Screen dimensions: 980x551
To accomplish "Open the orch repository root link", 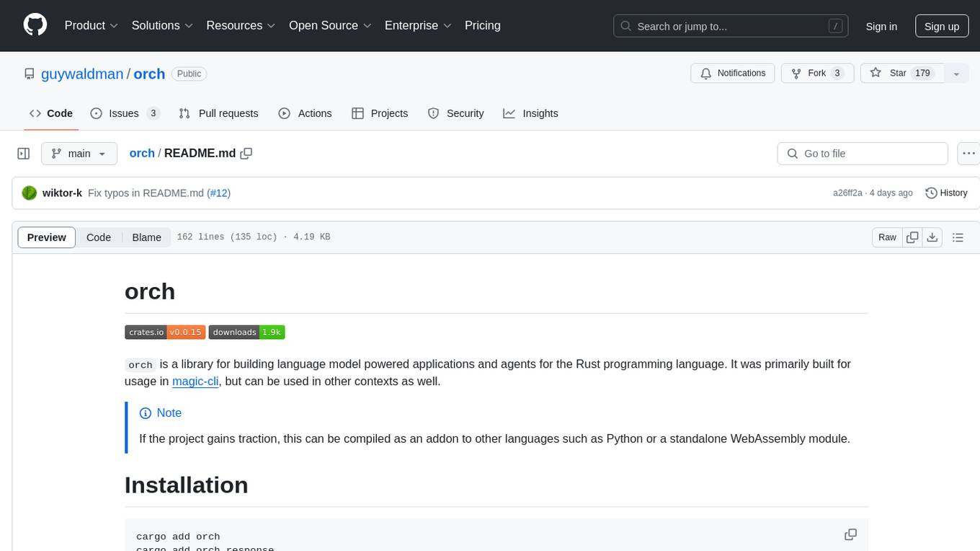I will 149,74.
